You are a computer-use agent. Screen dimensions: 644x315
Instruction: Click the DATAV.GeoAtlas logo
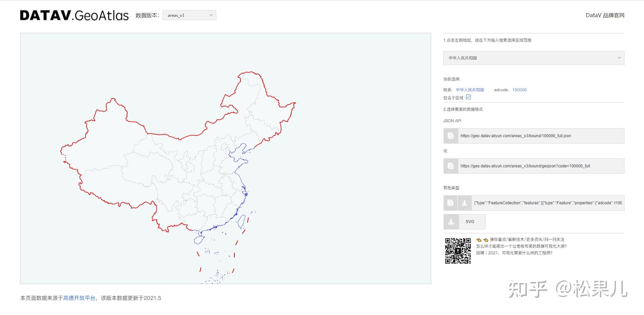[x=74, y=15]
